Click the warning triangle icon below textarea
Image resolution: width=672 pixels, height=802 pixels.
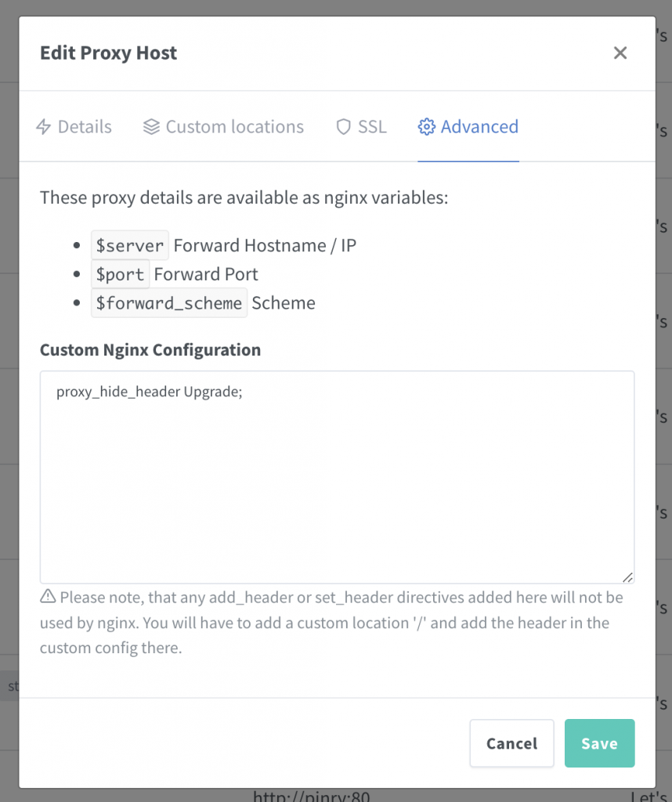point(48,596)
